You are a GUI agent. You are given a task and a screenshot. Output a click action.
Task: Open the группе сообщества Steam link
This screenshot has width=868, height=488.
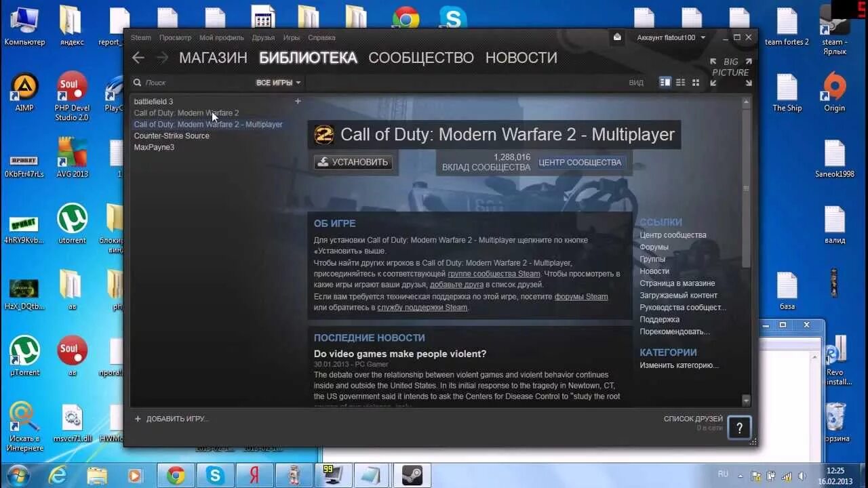(x=494, y=274)
